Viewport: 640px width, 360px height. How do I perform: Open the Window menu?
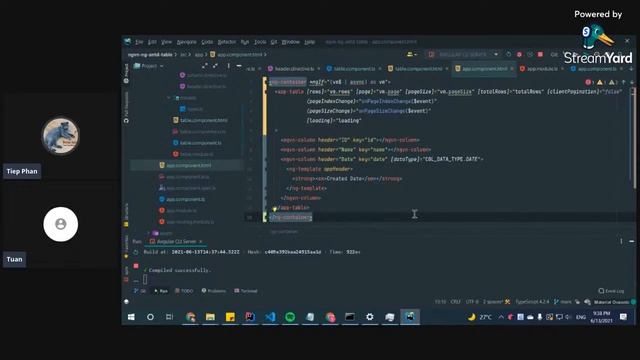pyautogui.click(x=291, y=42)
